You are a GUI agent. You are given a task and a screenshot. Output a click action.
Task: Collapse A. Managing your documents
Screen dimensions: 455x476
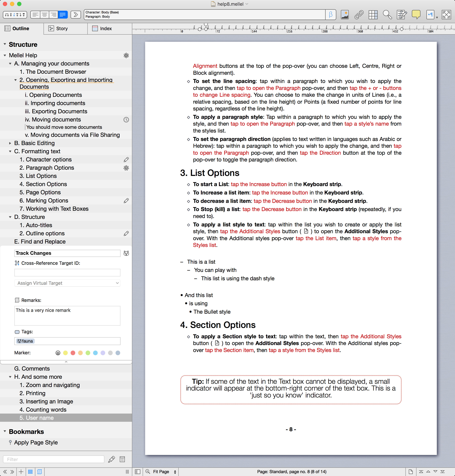tap(10, 64)
